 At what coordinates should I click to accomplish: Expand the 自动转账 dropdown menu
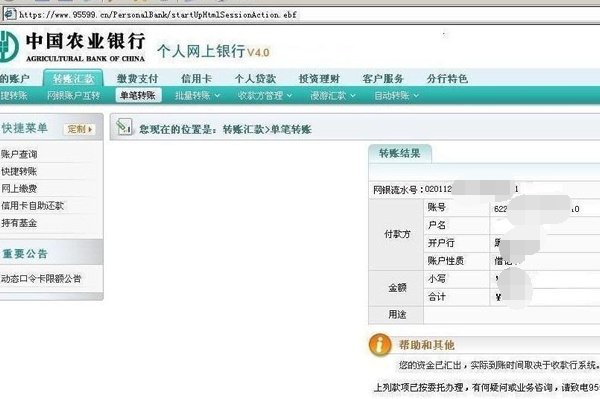coord(396,95)
